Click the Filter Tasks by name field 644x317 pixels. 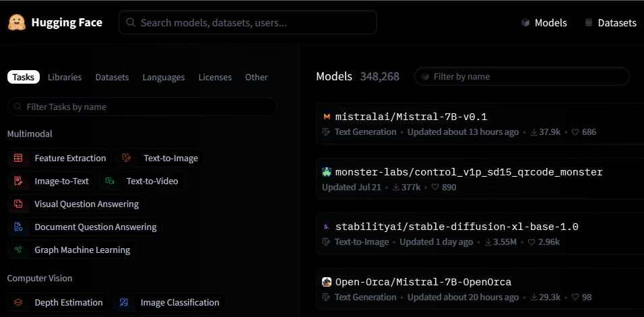(x=142, y=107)
